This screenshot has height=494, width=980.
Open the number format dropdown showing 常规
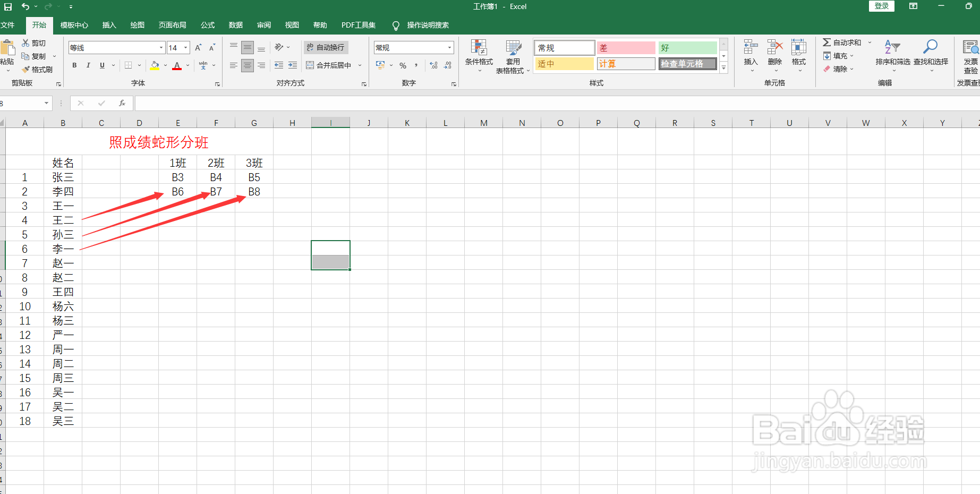point(450,48)
